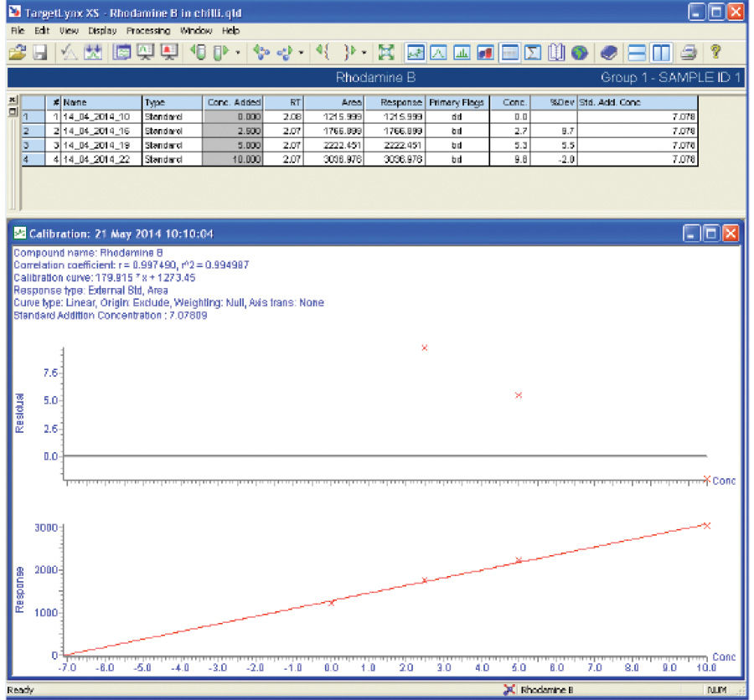754x700 pixels.
Task: Click Conc. Added cell showing 10.000
Action: [x=233, y=159]
